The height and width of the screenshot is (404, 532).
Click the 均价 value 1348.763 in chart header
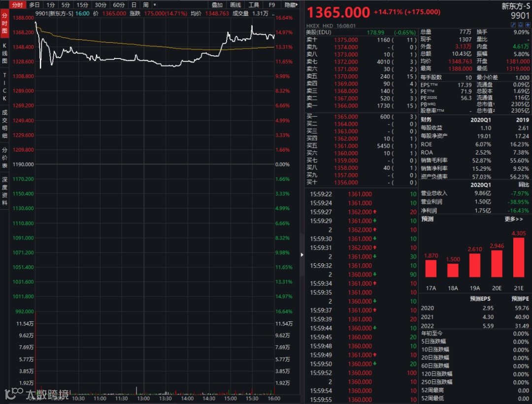[217, 14]
